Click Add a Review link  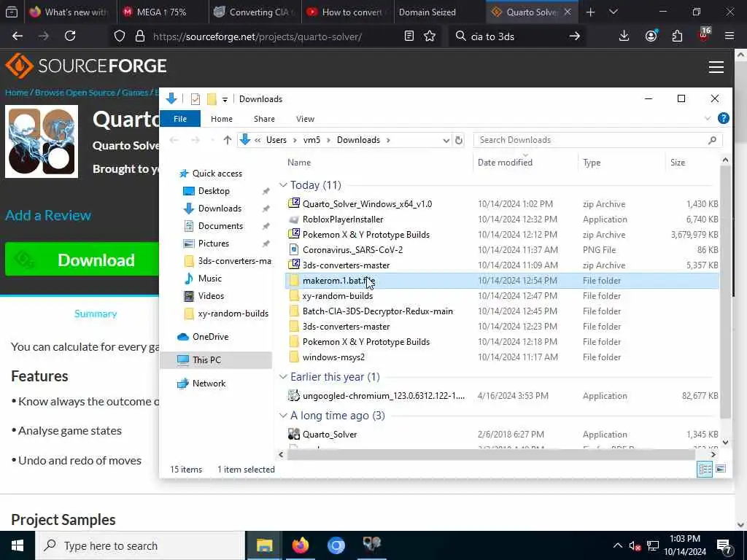[48, 215]
